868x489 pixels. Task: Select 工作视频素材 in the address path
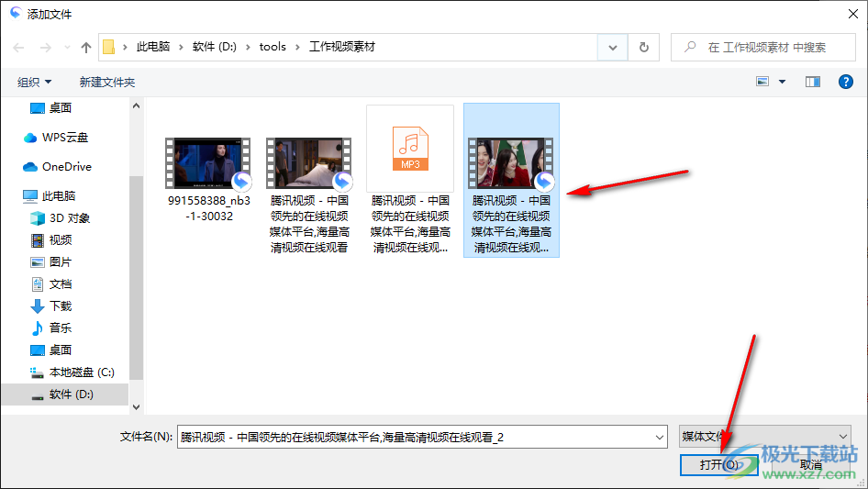[341, 47]
